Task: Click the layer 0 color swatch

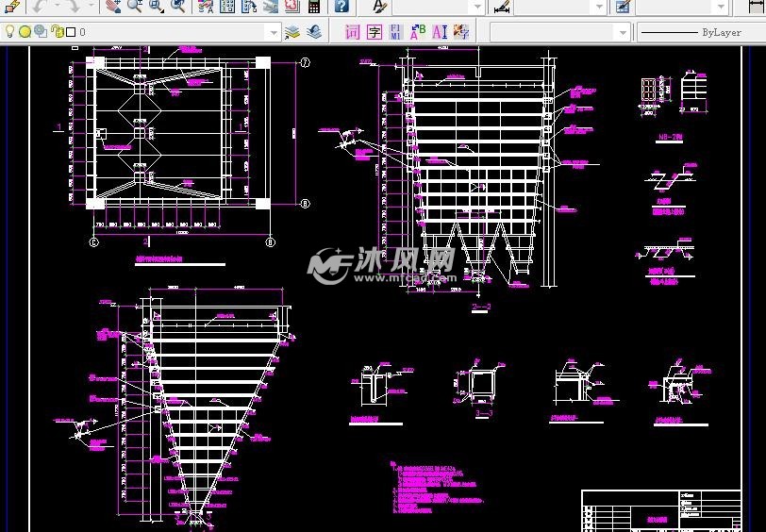Action: tap(71, 32)
